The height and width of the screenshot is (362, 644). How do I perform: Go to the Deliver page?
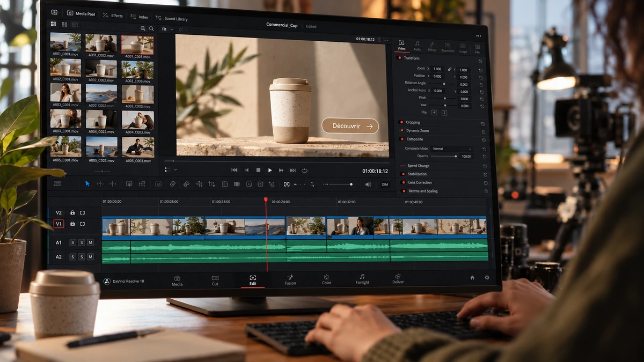[x=398, y=279]
